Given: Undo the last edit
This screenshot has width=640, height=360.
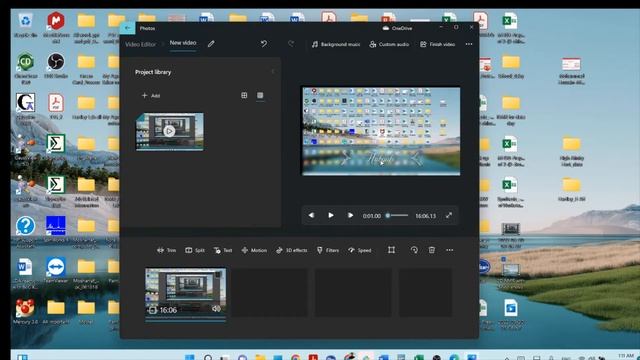Looking at the screenshot, I should point(264,44).
